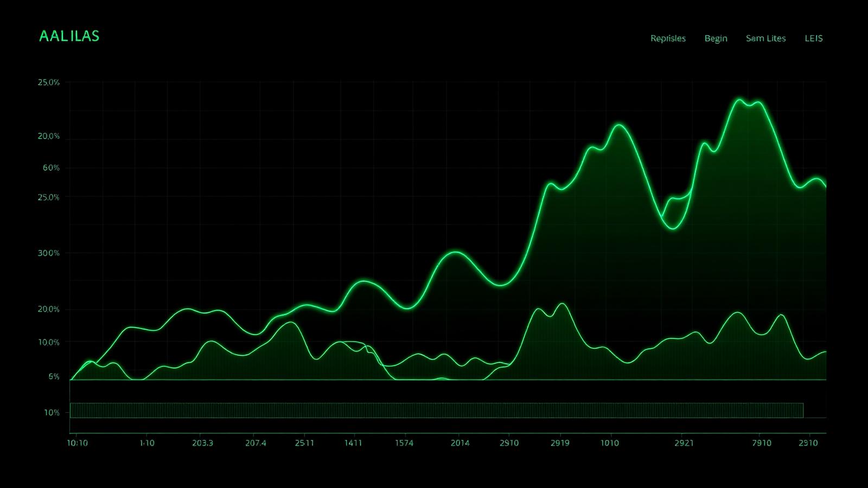The image size is (868, 488).
Task: Select x-axis label 1010
Action: (x=609, y=443)
